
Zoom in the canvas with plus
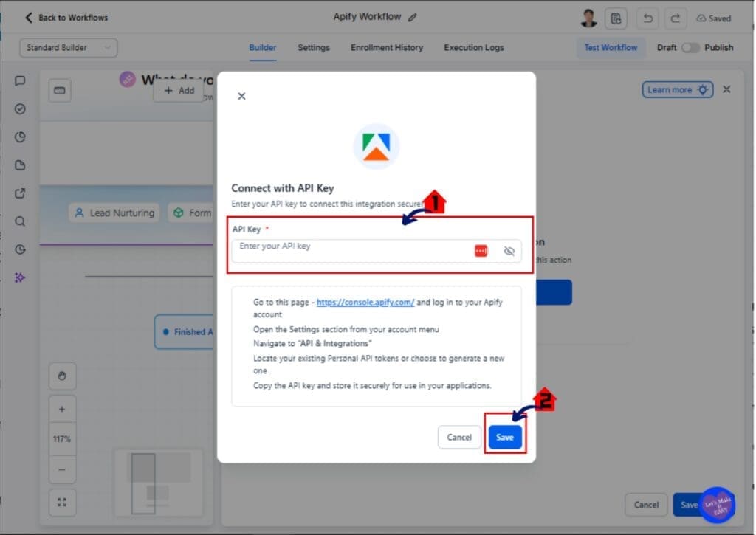(x=62, y=410)
